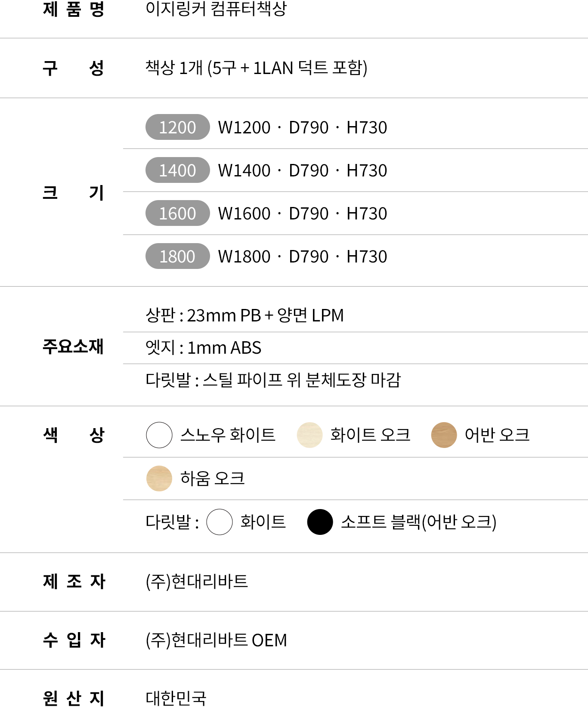The width and height of the screenshot is (588, 707).
Task: Click the manufacturer text (주)현대리바트
Action: [197, 581]
